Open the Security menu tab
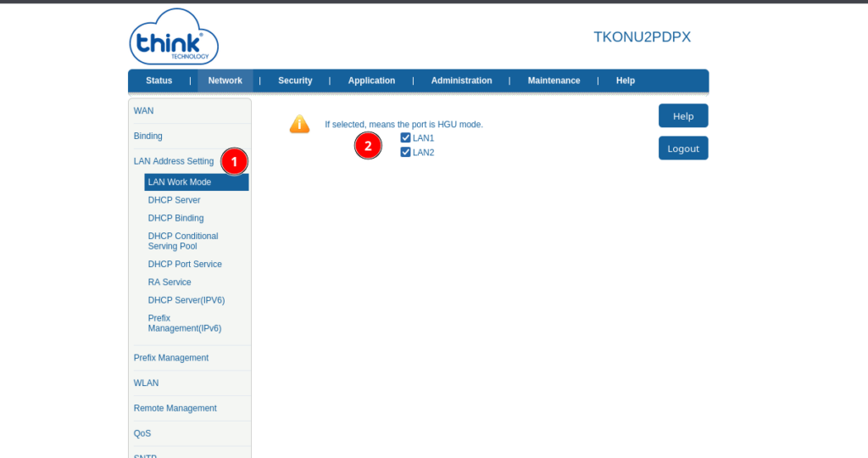Screen dimensions: 868x458 pyautogui.click(x=295, y=81)
